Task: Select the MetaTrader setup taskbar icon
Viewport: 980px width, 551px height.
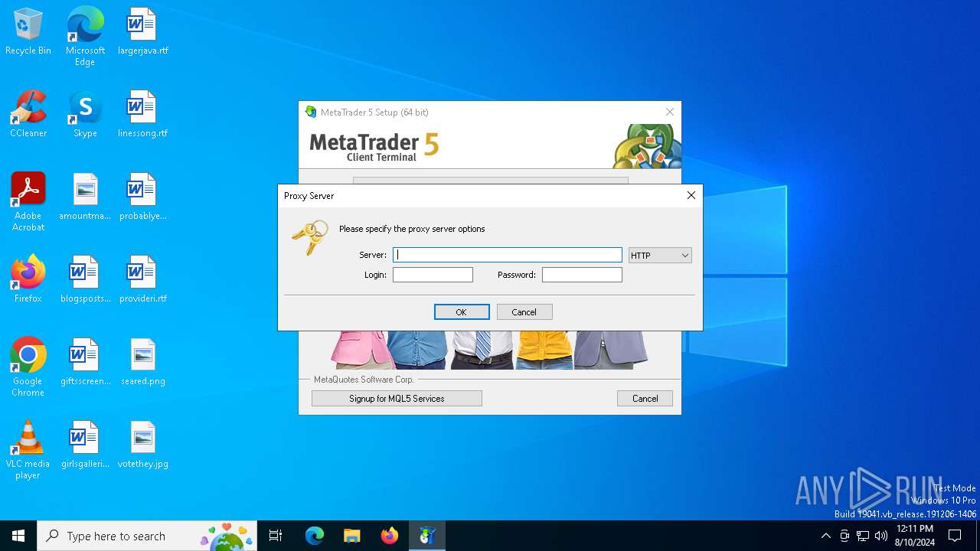Action: 427,536
